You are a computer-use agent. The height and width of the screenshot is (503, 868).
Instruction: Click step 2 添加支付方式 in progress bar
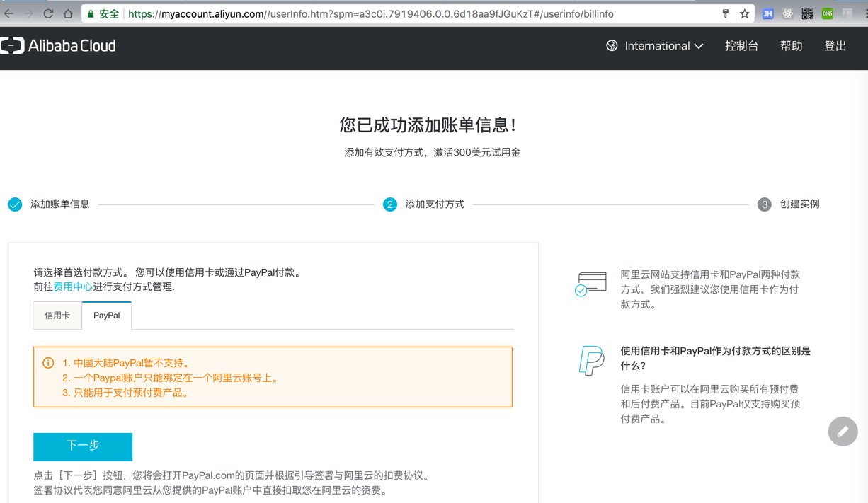[434, 204]
